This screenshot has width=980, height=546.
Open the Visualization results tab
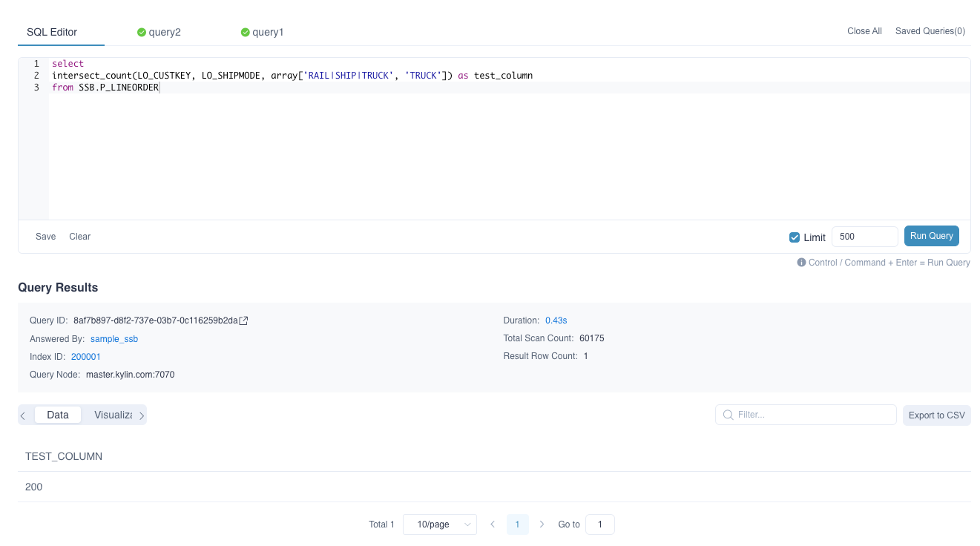point(113,415)
